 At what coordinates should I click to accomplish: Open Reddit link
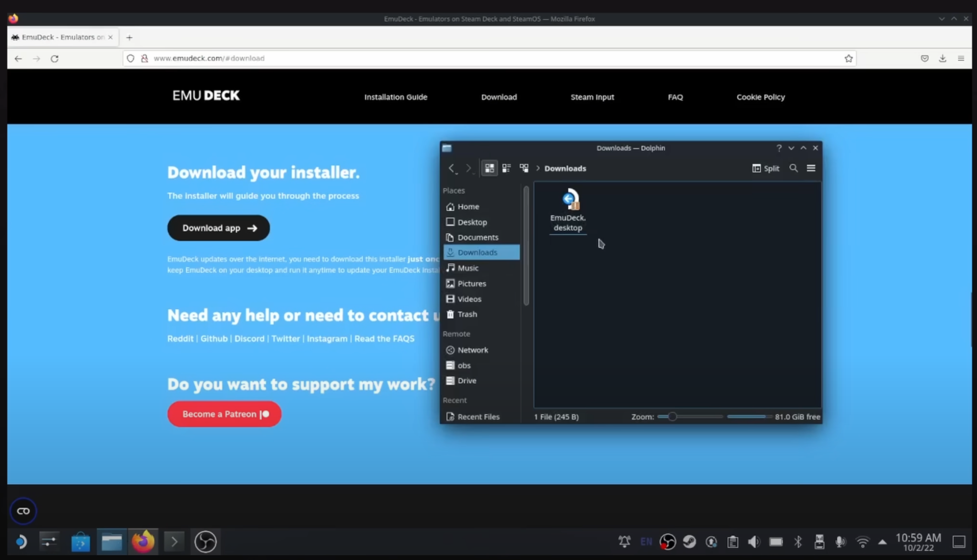pyautogui.click(x=180, y=339)
